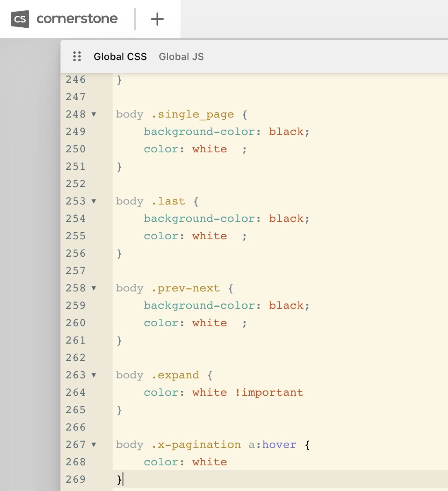Click the plus icon next to cornerstone

click(157, 19)
